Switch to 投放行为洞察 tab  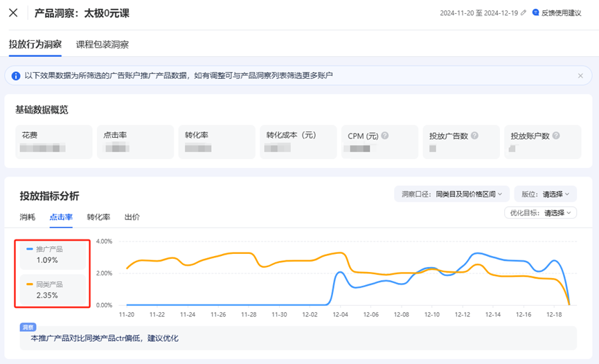coord(35,44)
